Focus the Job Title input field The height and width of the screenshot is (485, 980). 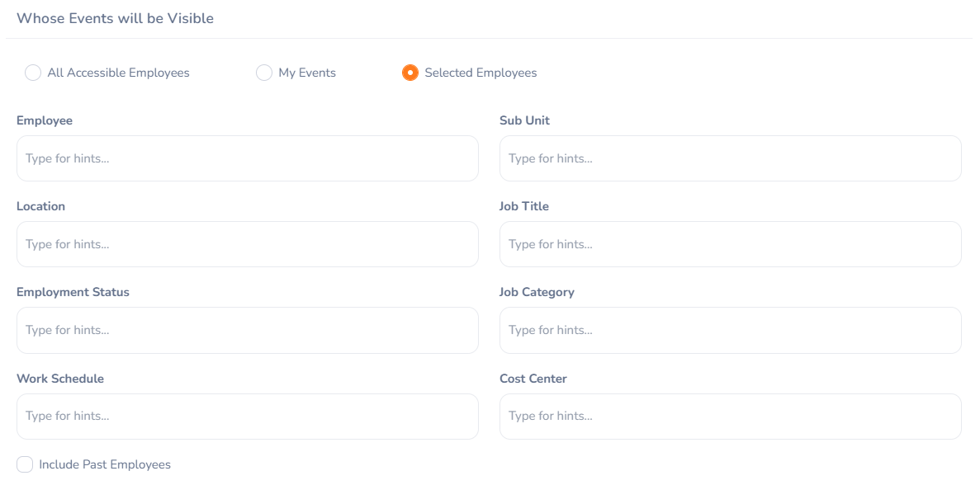coord(730,244)
